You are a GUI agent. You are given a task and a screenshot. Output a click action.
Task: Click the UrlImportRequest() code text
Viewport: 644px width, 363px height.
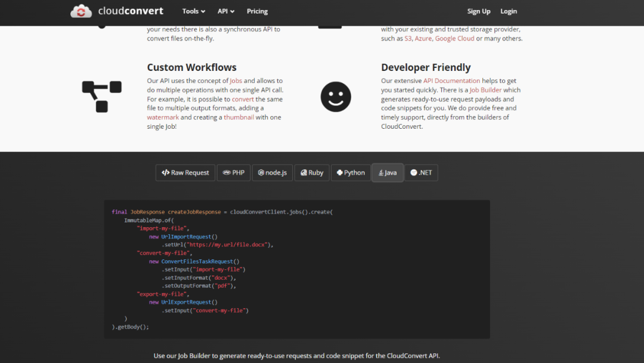[190, 237]
